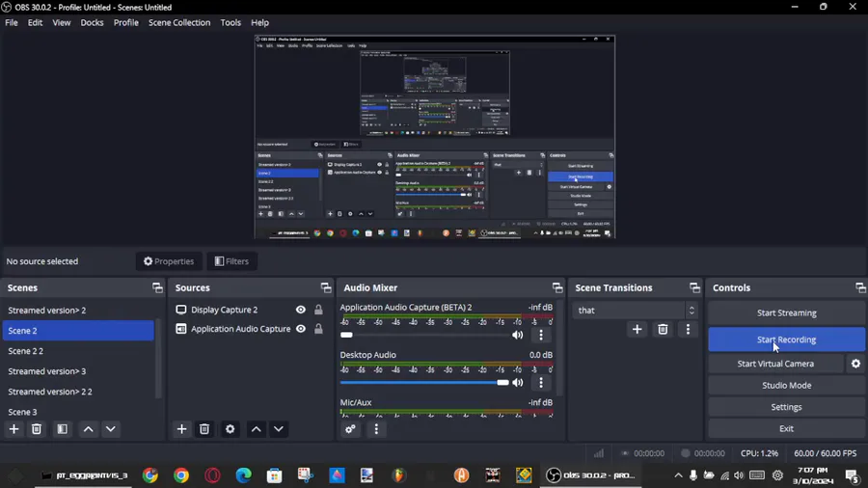Remove selected source with trash icon
This screenshot has width=868, height=488.
pos(204,429)
